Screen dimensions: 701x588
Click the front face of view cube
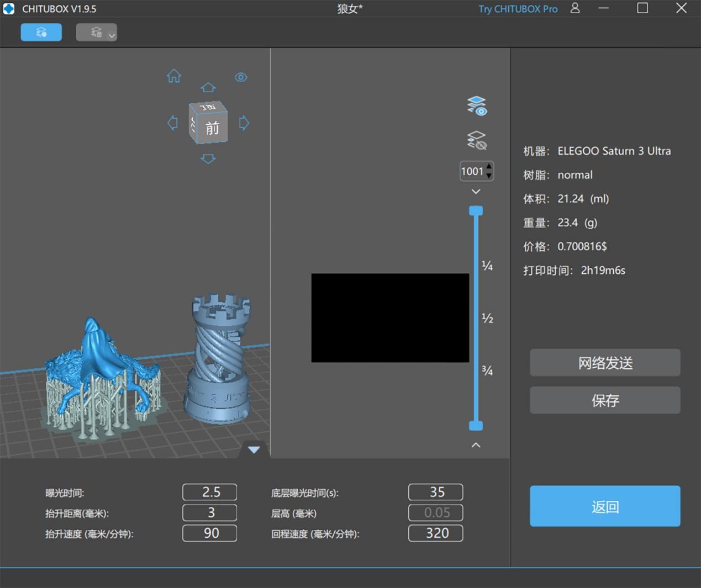[x=212, y=129]
